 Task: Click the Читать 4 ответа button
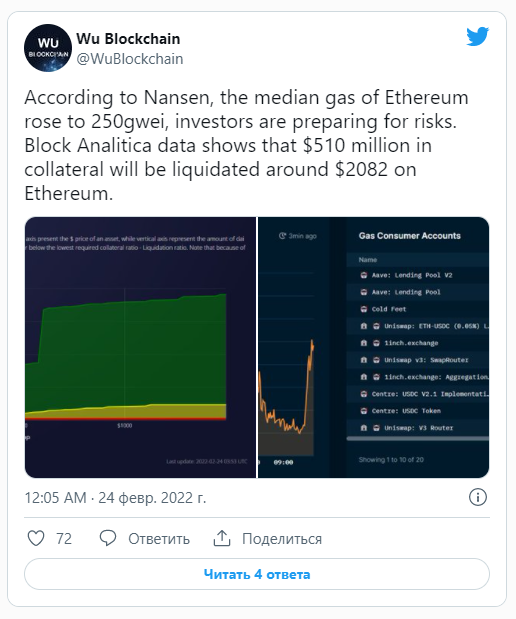(x=257, y=574)
